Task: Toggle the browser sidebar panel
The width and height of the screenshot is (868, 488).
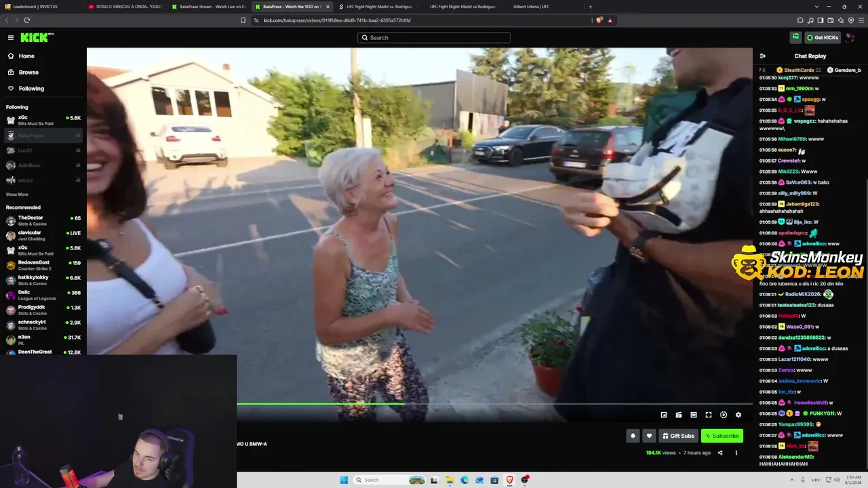Action: click(x=821, y=20)
